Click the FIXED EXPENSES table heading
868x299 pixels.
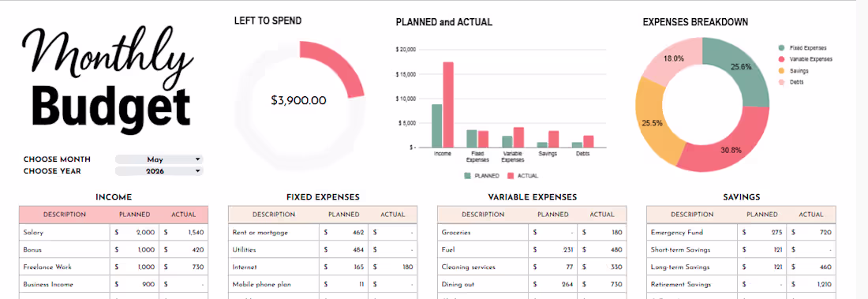(x=323, y=197)
